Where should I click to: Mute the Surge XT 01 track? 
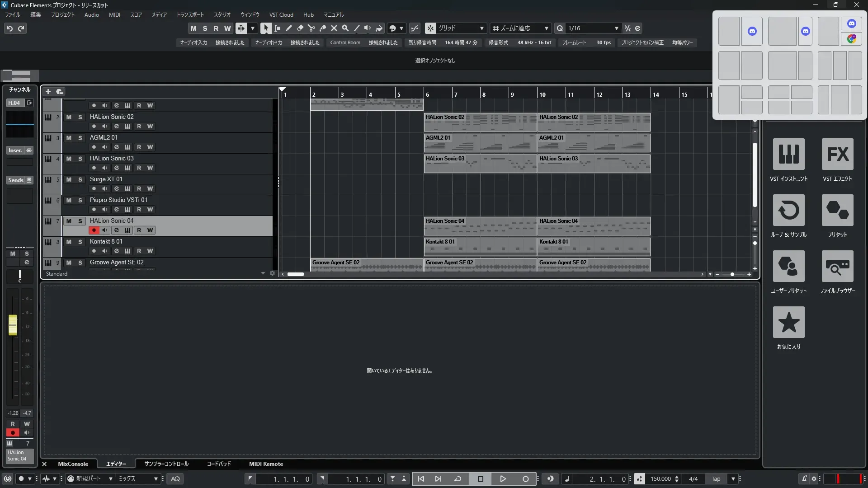coord(69,179)
